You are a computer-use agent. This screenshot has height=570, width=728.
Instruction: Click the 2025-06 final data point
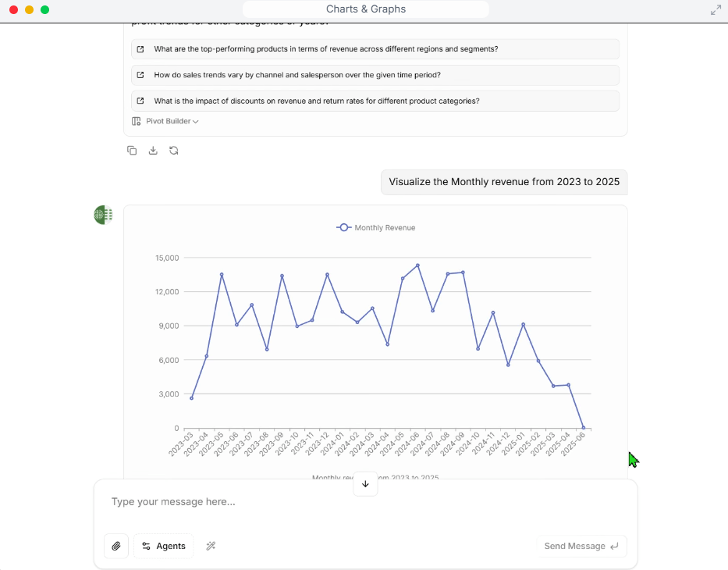coord(584,427)
